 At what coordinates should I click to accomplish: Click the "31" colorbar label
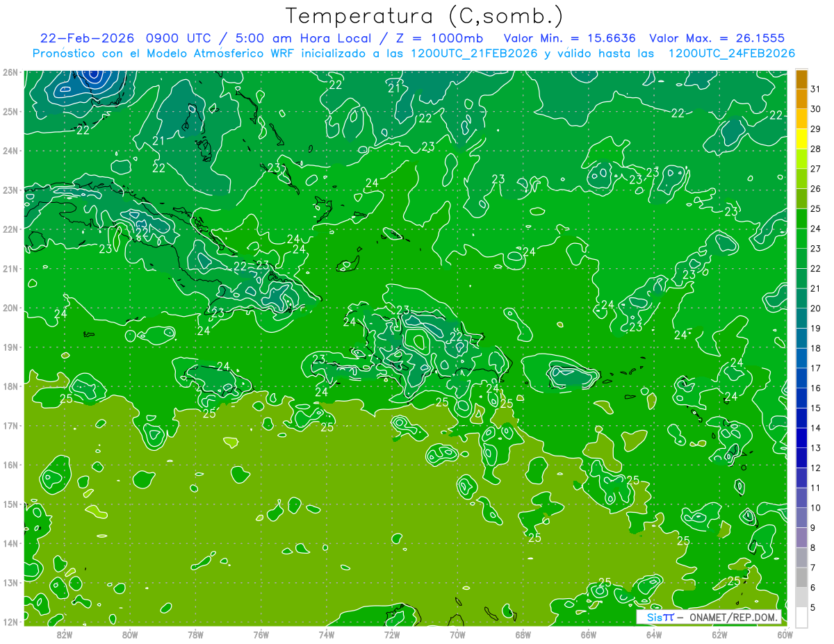click(x=816, y=90)
